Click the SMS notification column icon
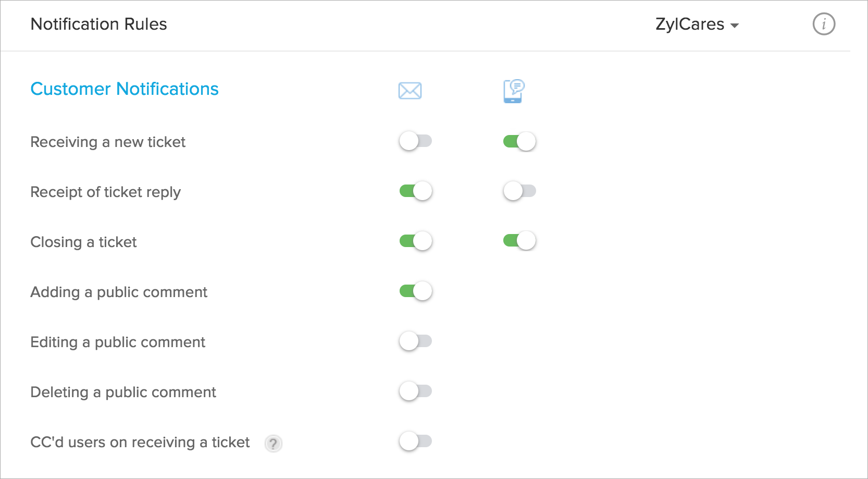This screenshot has width=868, height=479. pos(514,91)
